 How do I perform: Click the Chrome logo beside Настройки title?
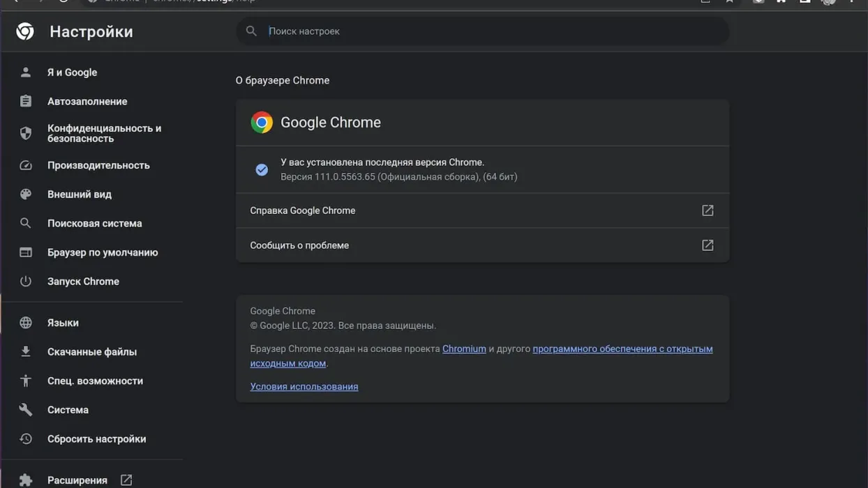25,31
